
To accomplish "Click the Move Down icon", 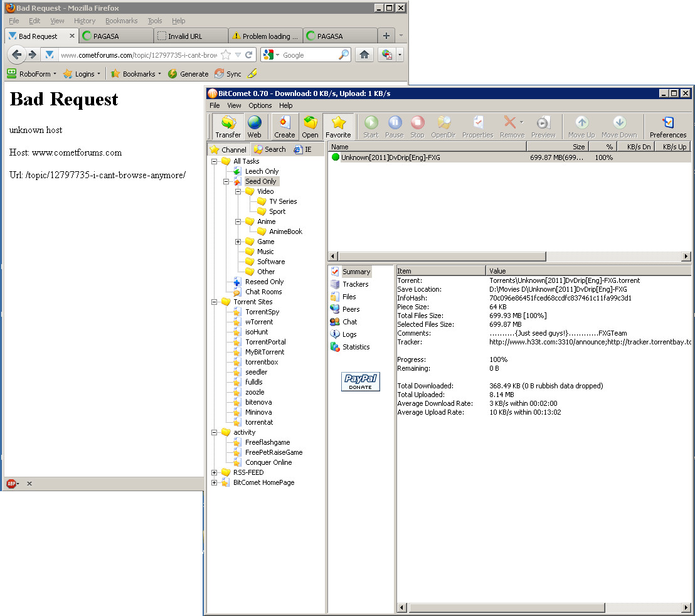I will point(619,126).
